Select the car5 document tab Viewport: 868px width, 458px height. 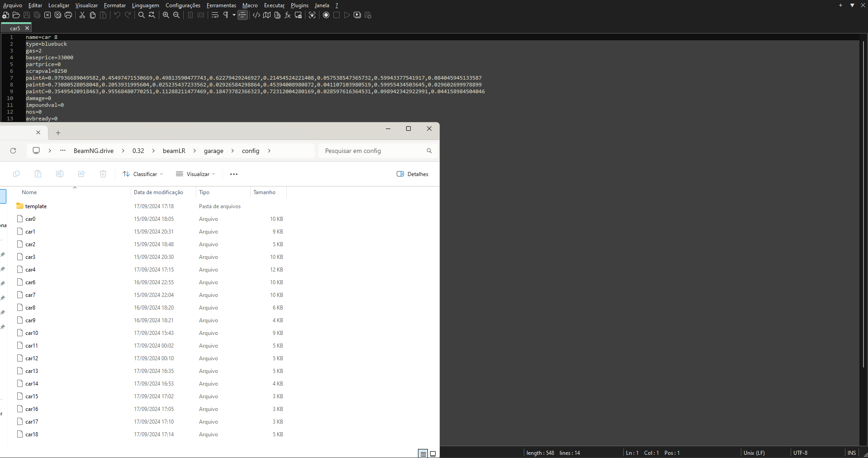(15, 28)
